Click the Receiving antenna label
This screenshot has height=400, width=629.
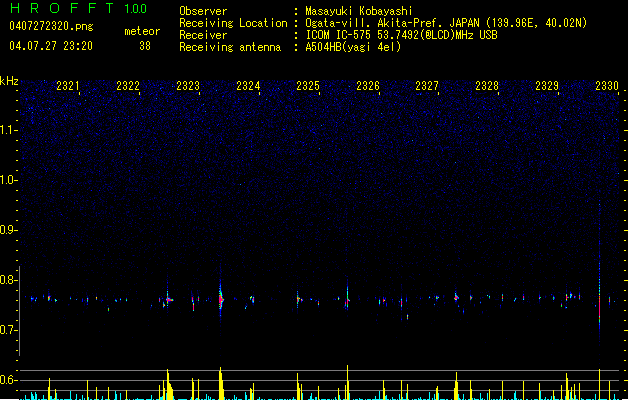[230, 47]
